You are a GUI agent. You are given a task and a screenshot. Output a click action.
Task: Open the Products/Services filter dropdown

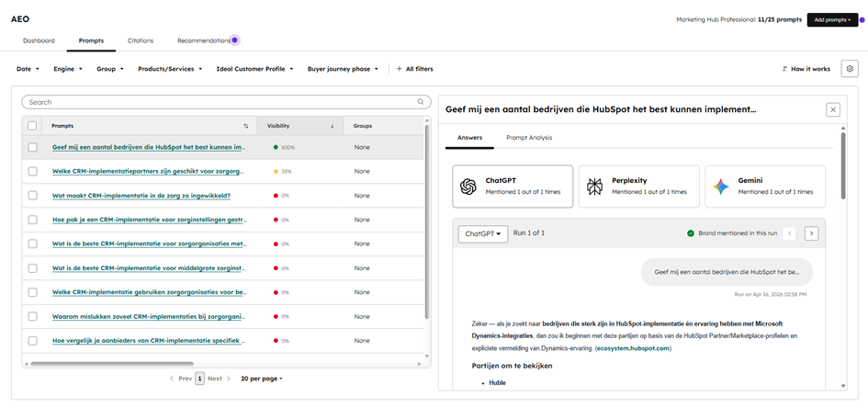[x=170, y=69]
